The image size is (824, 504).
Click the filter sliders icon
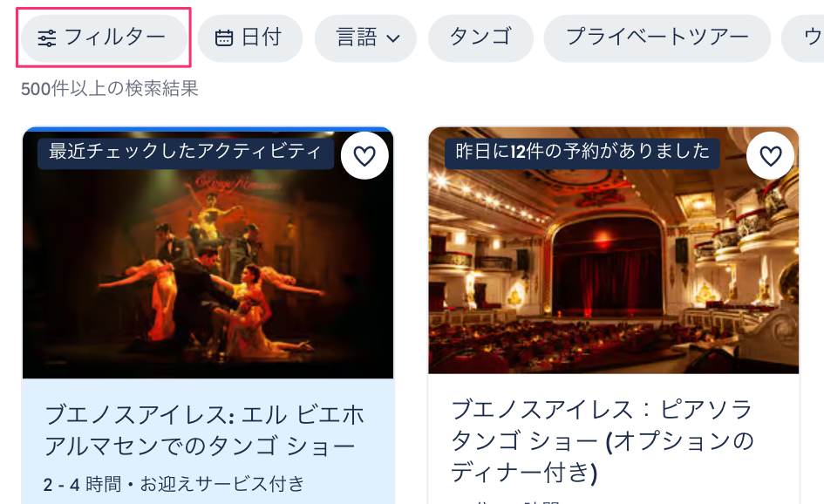[x=47, y=38]
